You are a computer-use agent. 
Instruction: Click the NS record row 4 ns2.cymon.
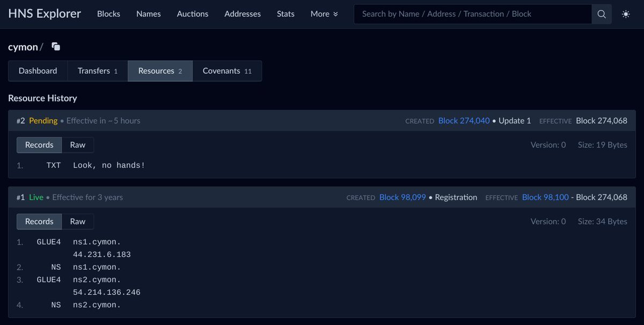pos(97,305)
